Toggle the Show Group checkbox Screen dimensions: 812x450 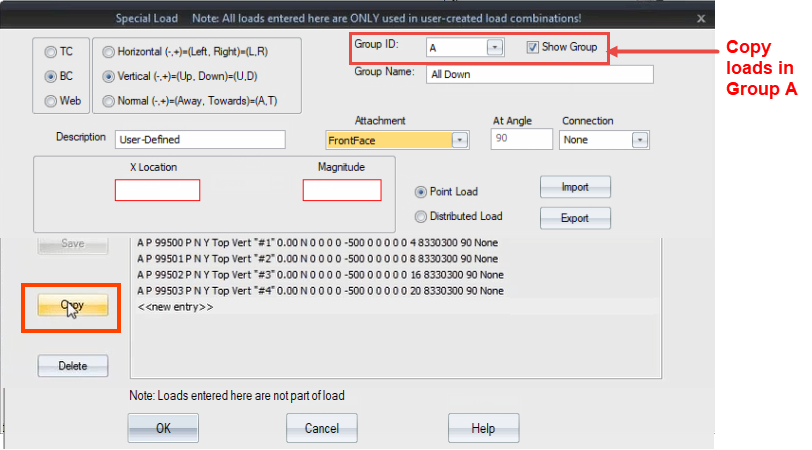(532, 47)
